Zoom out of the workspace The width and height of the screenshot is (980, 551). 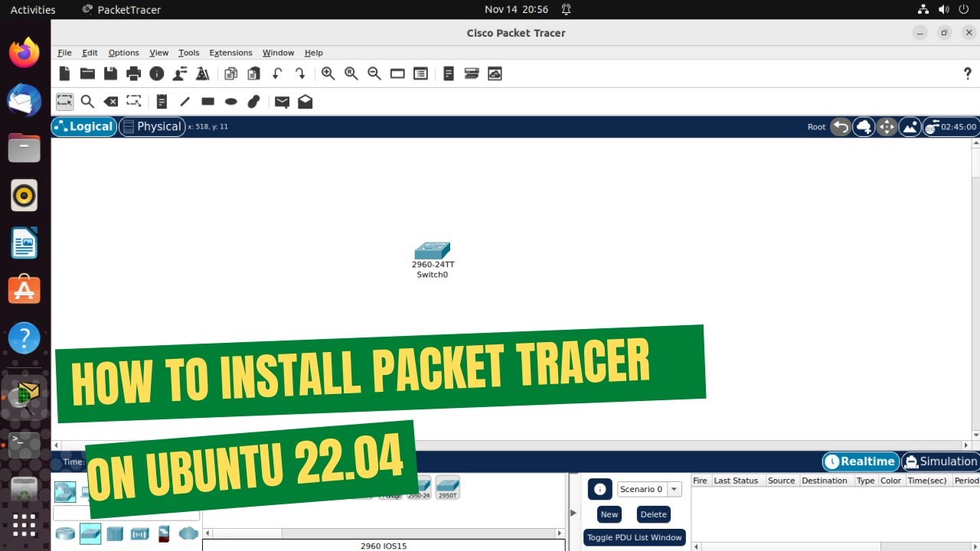[374, 73]
